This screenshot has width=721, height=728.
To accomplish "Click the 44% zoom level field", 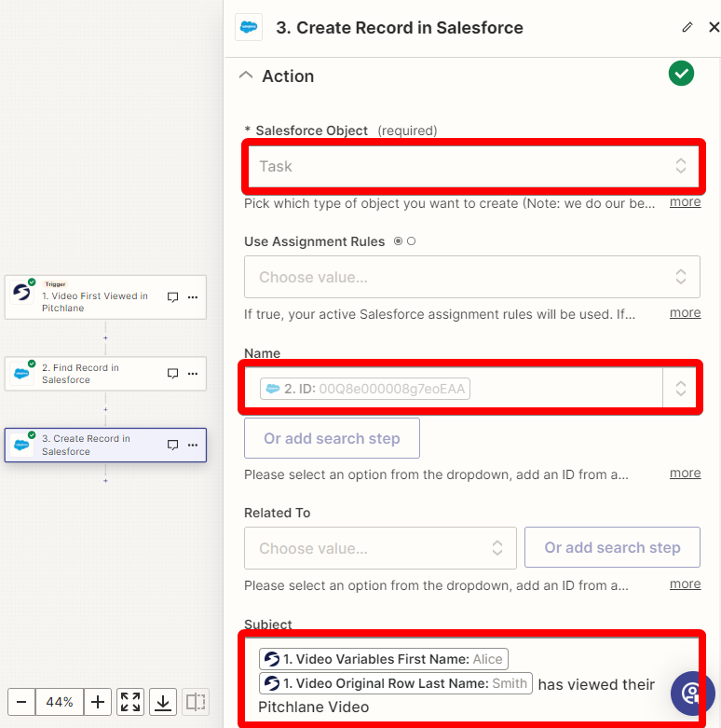I will tap(60, 702).
